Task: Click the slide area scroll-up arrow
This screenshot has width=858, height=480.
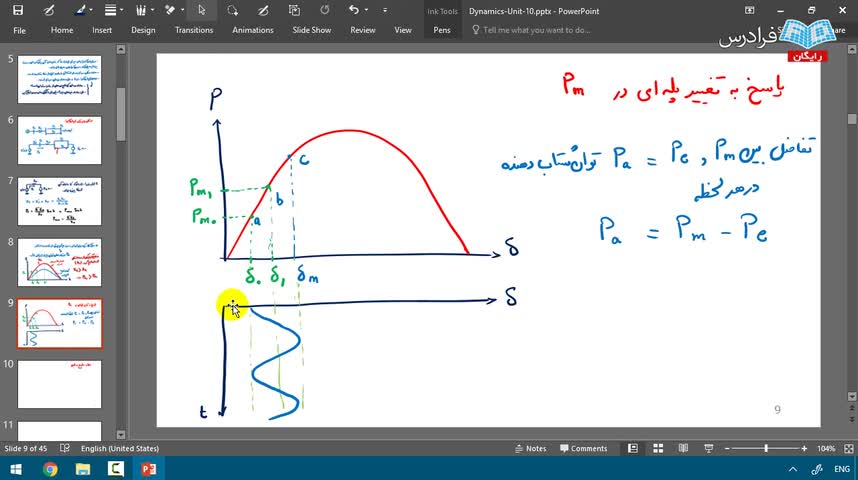Action: 851,50
